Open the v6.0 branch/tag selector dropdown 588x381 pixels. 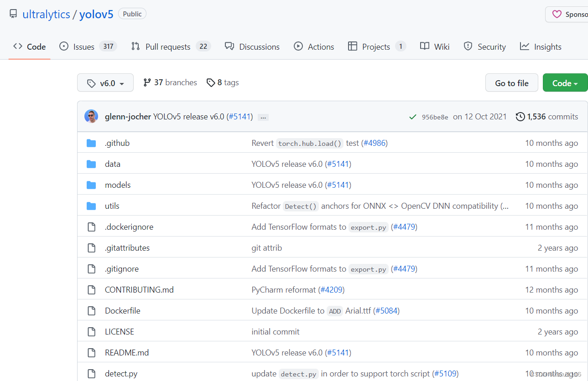pyautogui.click(x=105, y=83)
